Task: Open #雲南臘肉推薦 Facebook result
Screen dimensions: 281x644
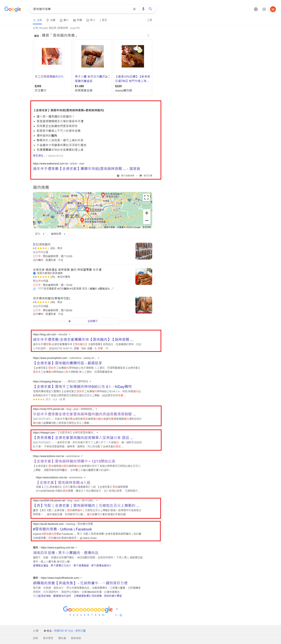Action: pos(62,529)
